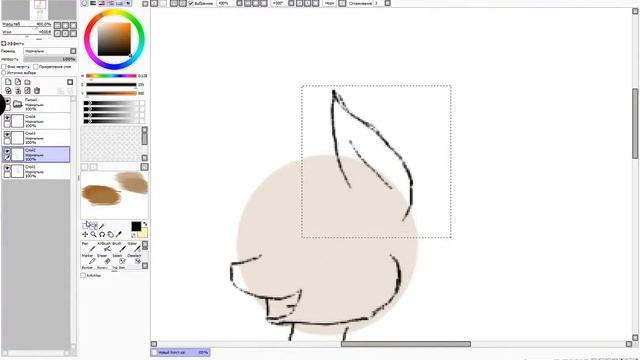
Task: Open the rotation angle field in toolbar
Action: coord(279,3)
